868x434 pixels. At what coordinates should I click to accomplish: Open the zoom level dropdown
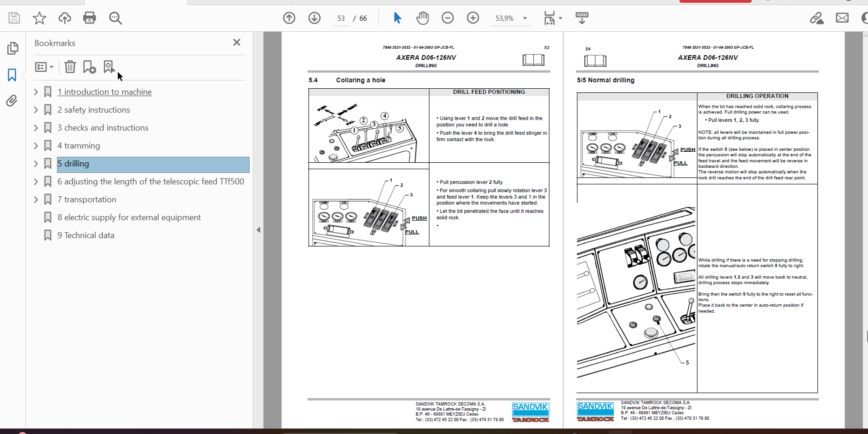coord(525,18)
